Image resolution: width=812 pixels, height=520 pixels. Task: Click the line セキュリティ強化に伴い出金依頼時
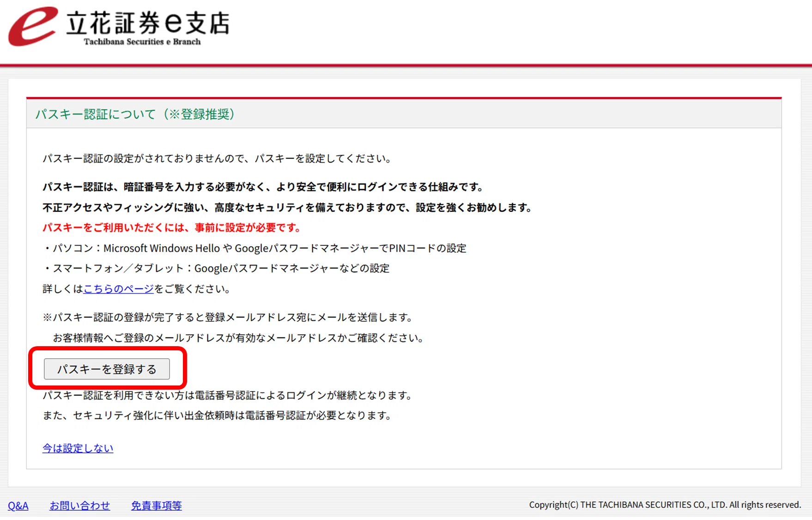pos(217,416)
